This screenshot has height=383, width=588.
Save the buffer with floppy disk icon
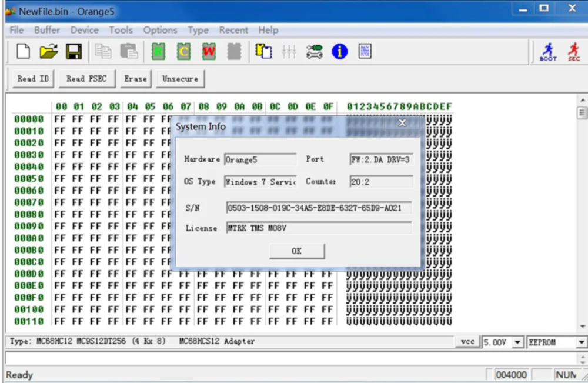[74, 51]
